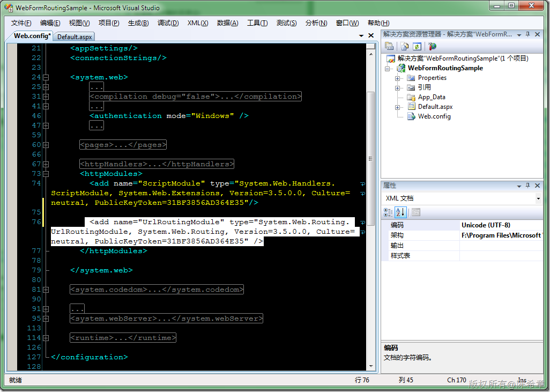Open 属性 panel window position dropdown arrow
Viewport: 550px width, 392px height.
click(519, 186)
